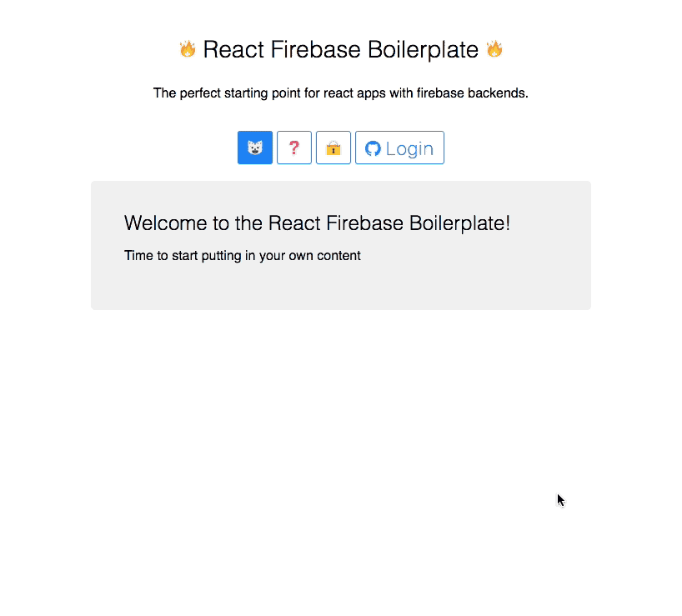682x616 pixels.
Task: Open the red question mark page
Action: (294, 148)
